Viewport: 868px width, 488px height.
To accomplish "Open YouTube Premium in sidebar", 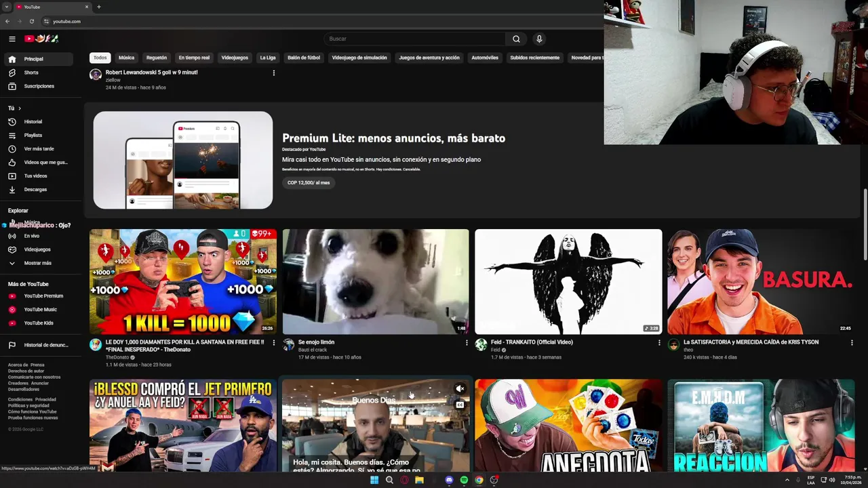I will tap(38, 296).
